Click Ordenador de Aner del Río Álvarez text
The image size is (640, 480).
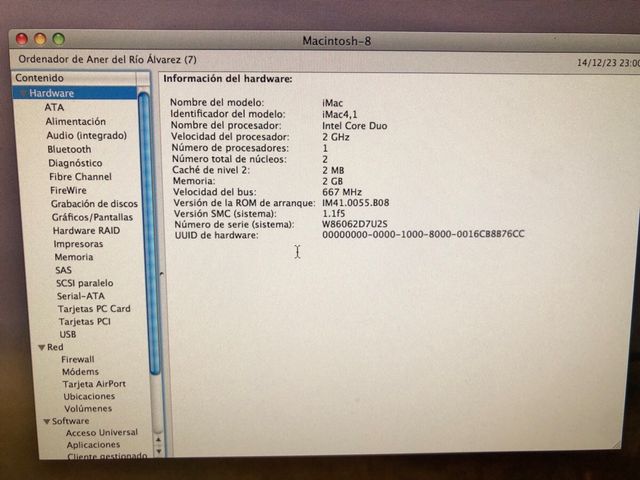[107, 60]
